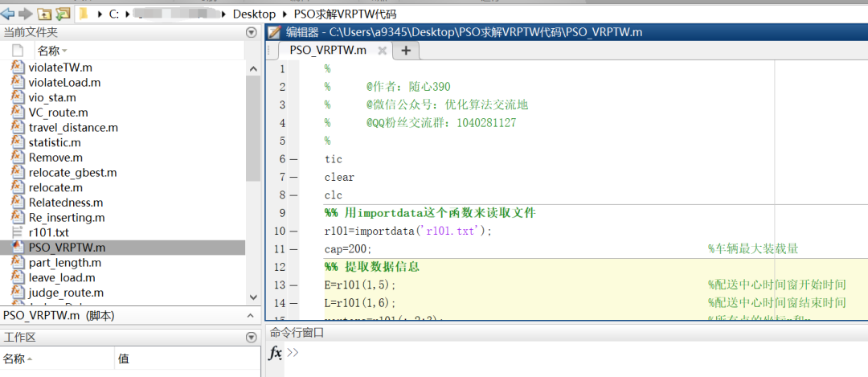
Task: Open the current folder panel actions menu
Action: [x=251, y=32]
